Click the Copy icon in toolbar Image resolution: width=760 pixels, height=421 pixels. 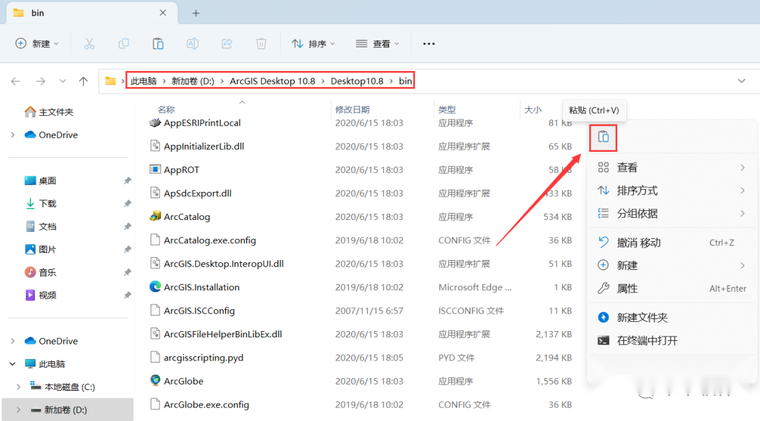124,44
